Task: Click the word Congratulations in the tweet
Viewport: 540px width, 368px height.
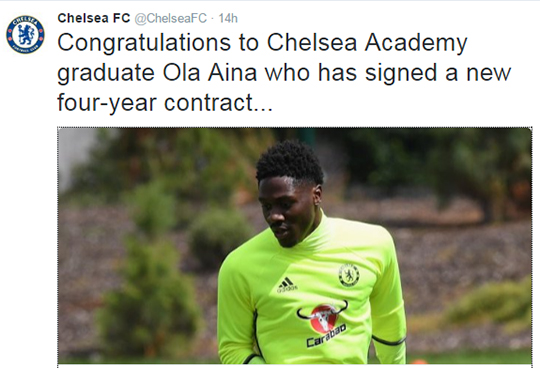Action: tap(144, 43)
